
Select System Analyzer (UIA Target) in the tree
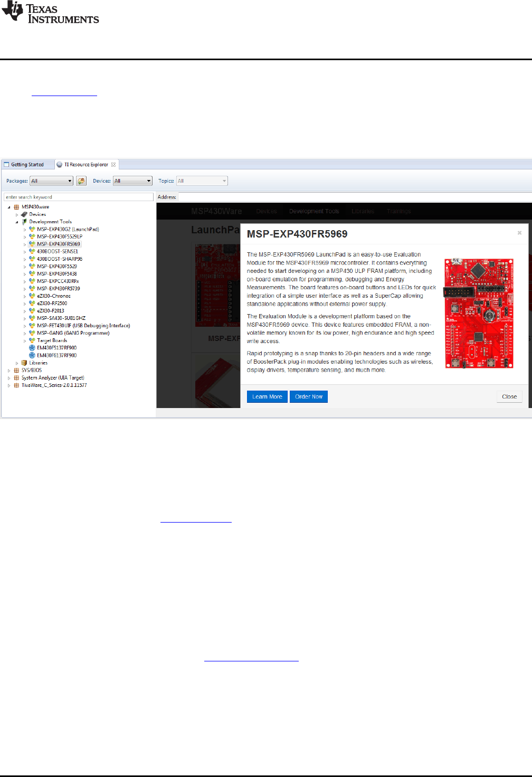click(53, 377)
